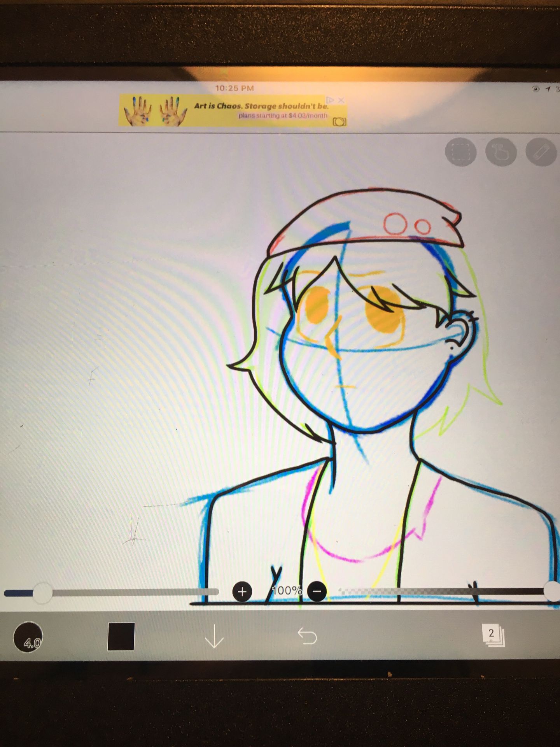The image size is (560, 747).
Task: Tap the location arrow status icon
Action: point(548,89)
